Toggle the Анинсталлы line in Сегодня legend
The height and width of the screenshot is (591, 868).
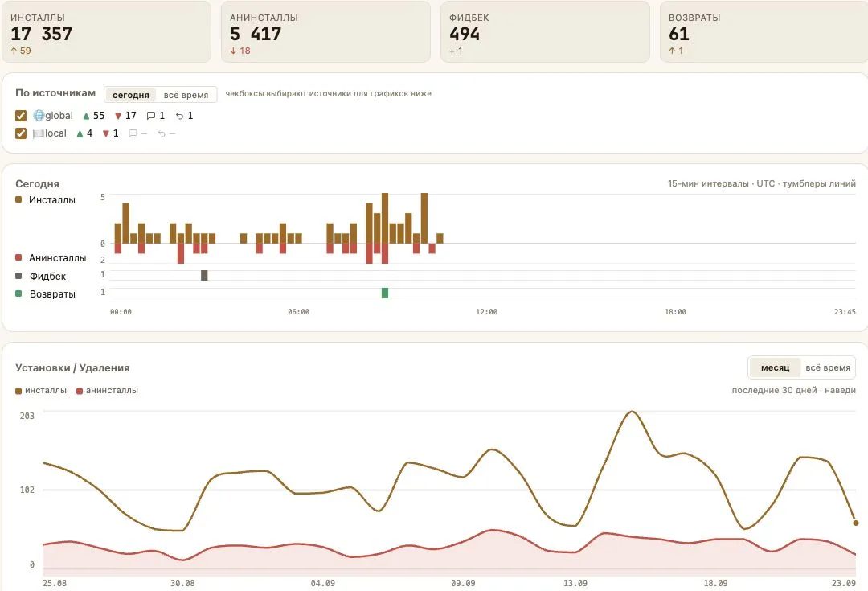51,258
